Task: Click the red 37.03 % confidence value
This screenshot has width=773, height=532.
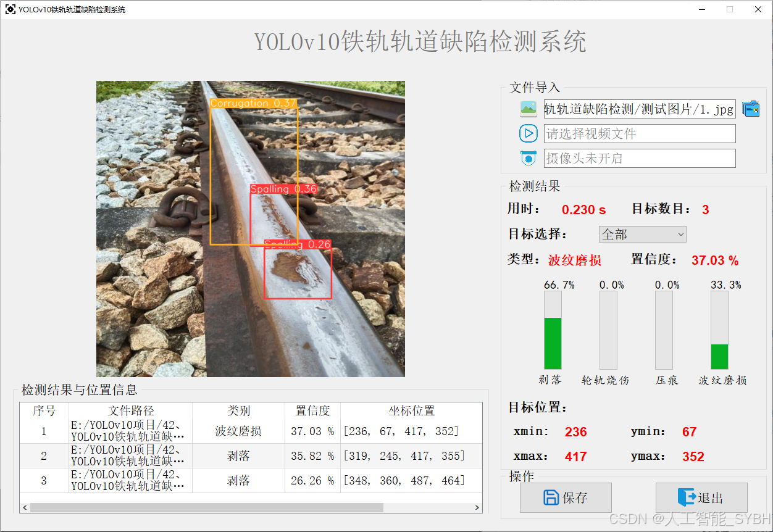Action: pyautogui.click(x=715, y=260)
